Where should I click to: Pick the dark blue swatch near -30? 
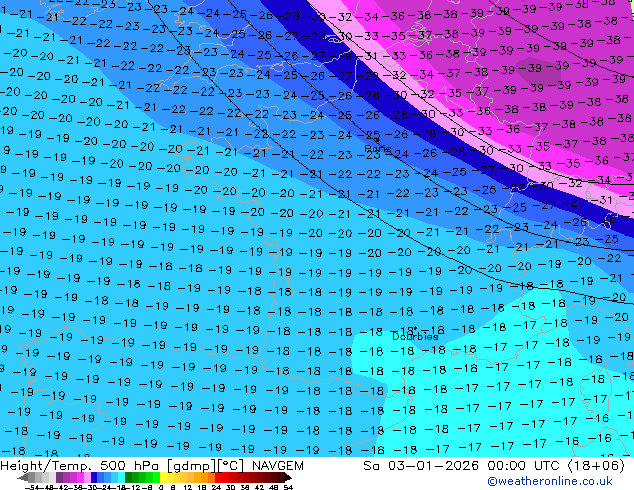click(x=94, y=477)
